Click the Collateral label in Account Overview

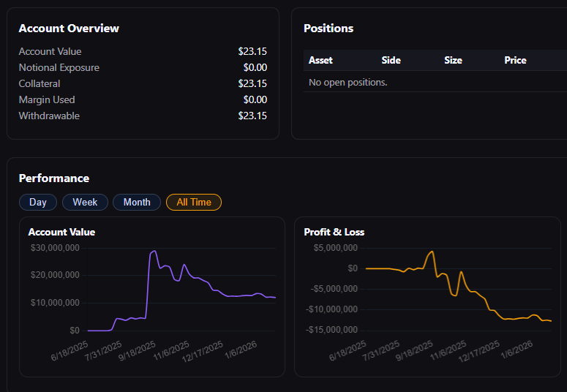coord(40,83)
